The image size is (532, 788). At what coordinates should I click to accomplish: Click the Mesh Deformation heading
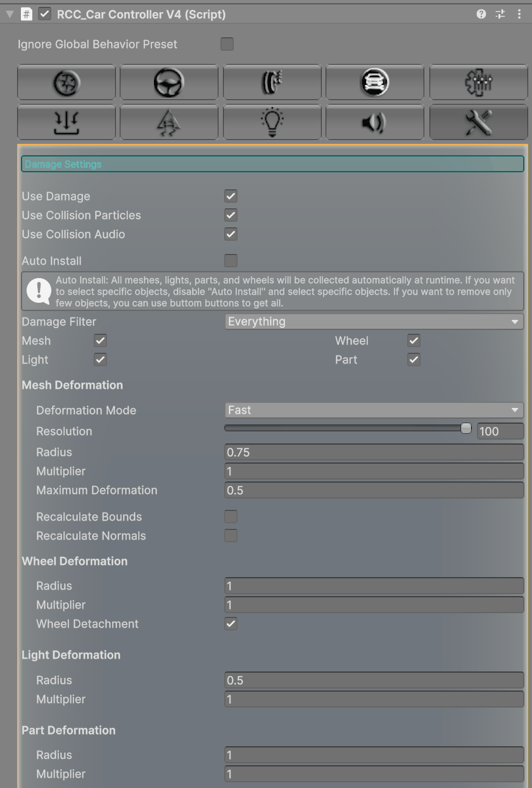coord(72,385)
